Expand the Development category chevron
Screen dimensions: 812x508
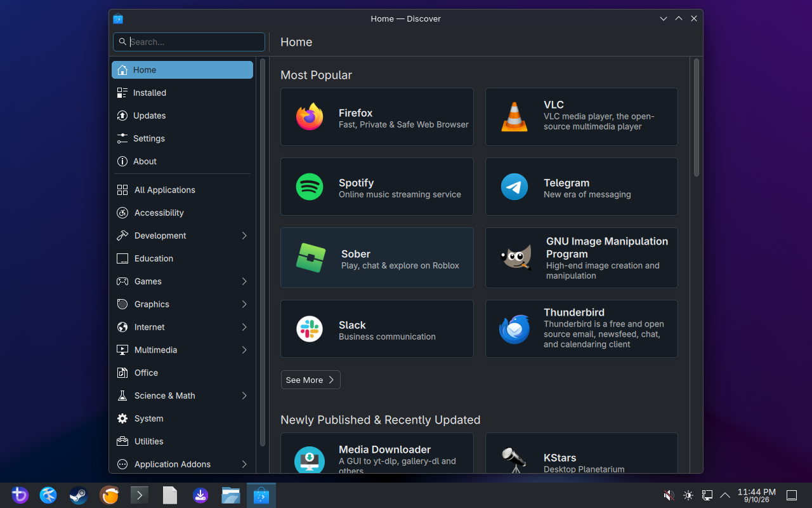coord(244,236)
